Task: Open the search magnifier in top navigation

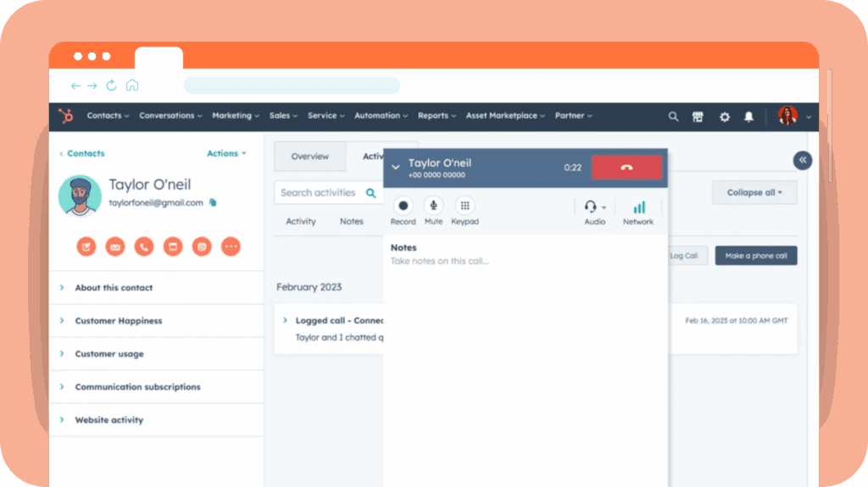Action: 673,117
